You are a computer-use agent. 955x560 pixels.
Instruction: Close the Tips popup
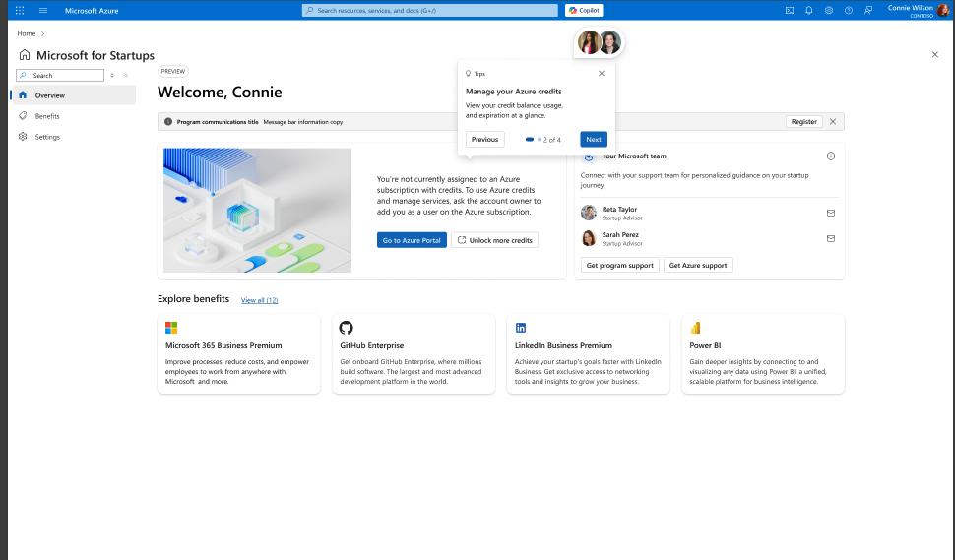click(602, 73)
